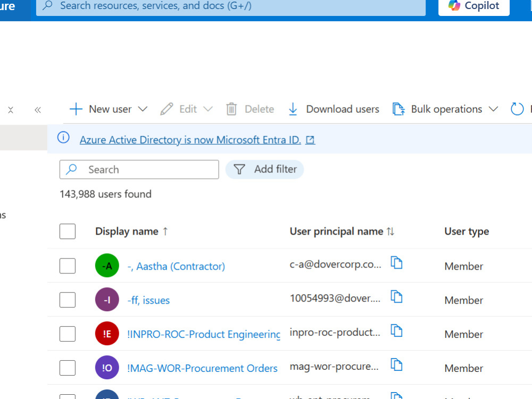The image size is (532, 399).
Task: Expand the Edit dropdown chevron
Action: 208,109
